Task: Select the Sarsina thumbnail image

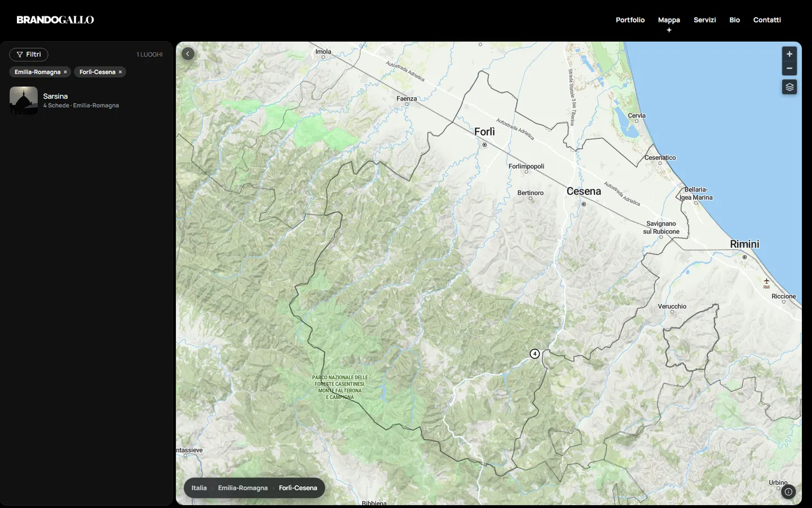Action: click(x=24, y=100)
